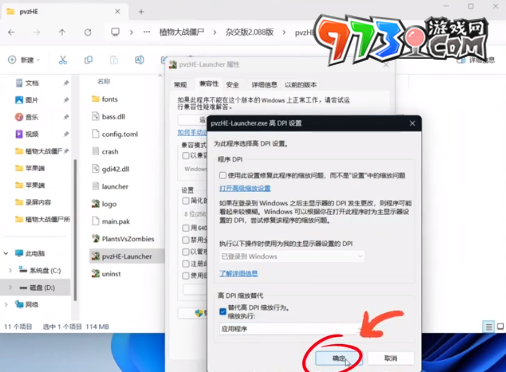Screen dimensions: 506x372
Task: Toggle the 简化 color mode checkbox in Properties
Action: tap(186, 201)
